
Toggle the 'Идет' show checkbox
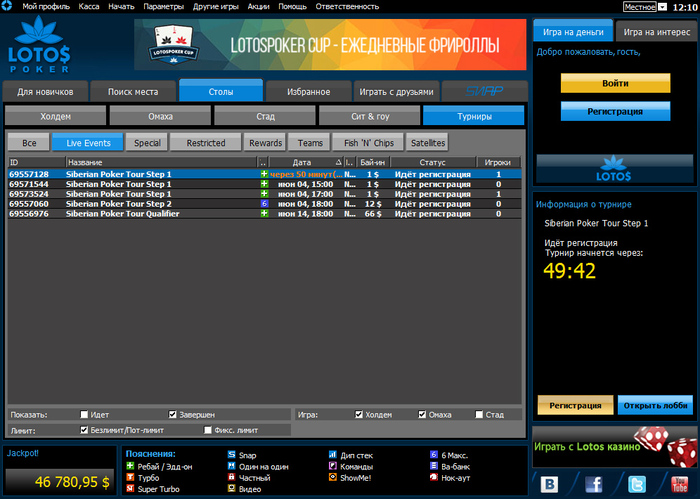pos(84,414)
